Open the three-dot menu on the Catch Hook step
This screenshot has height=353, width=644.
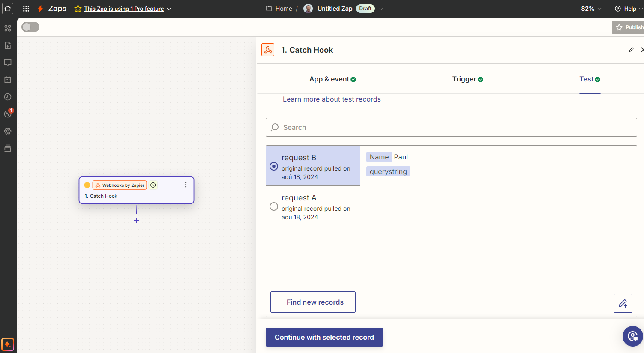[x=186, y=185]
